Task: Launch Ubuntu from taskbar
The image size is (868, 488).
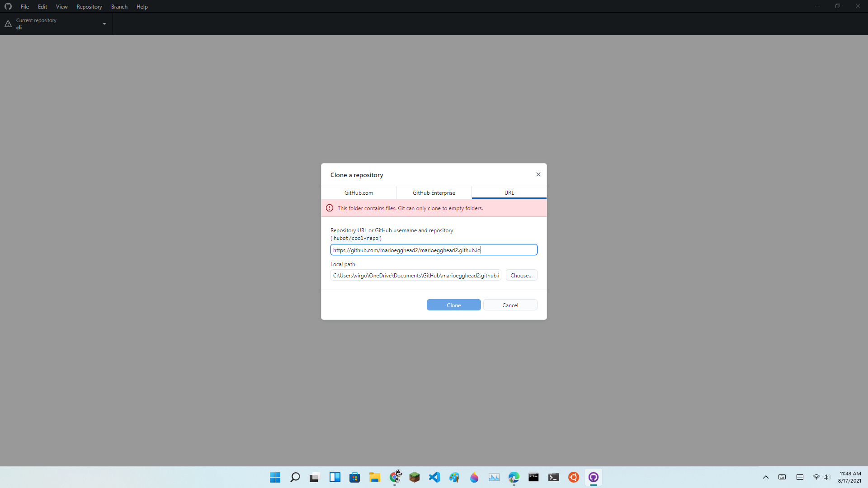Action: point(573,477)
